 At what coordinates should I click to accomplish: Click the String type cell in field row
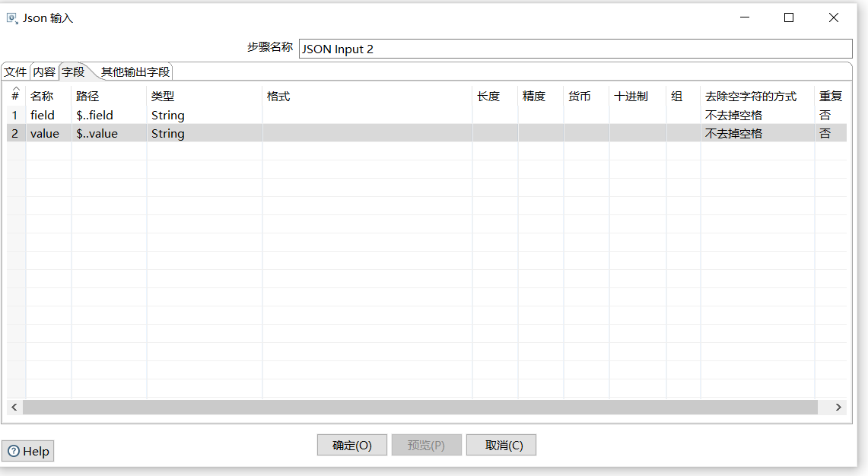(205, 115)
